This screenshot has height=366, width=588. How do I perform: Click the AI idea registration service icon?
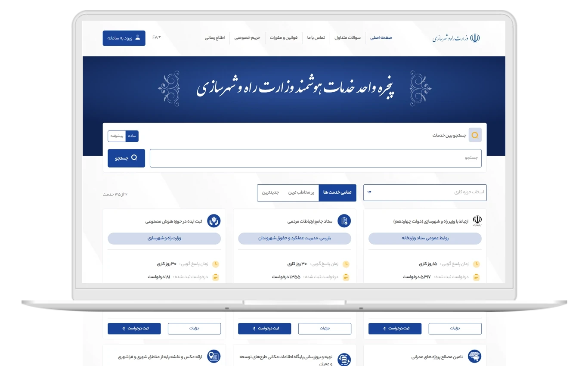coord(214,221)
